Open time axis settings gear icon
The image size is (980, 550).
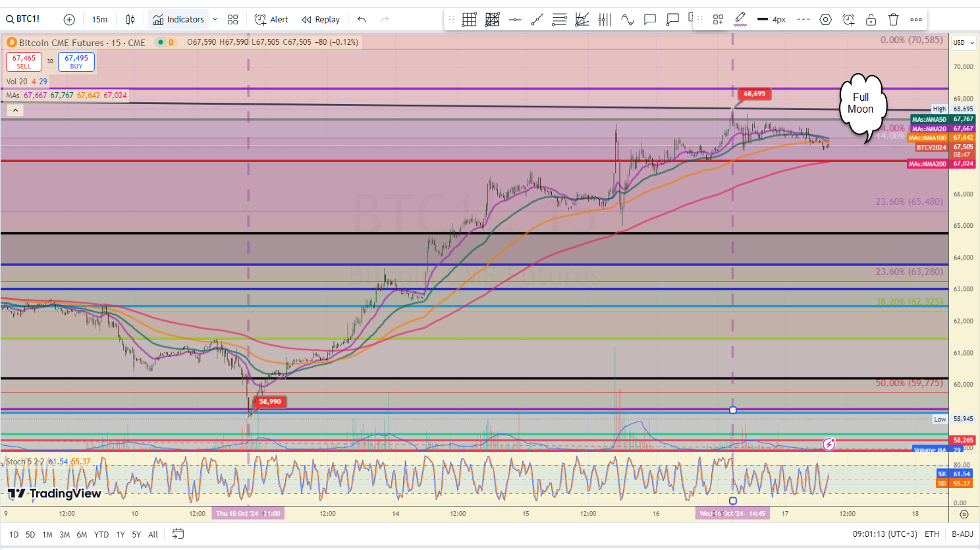tap(964, 514)
